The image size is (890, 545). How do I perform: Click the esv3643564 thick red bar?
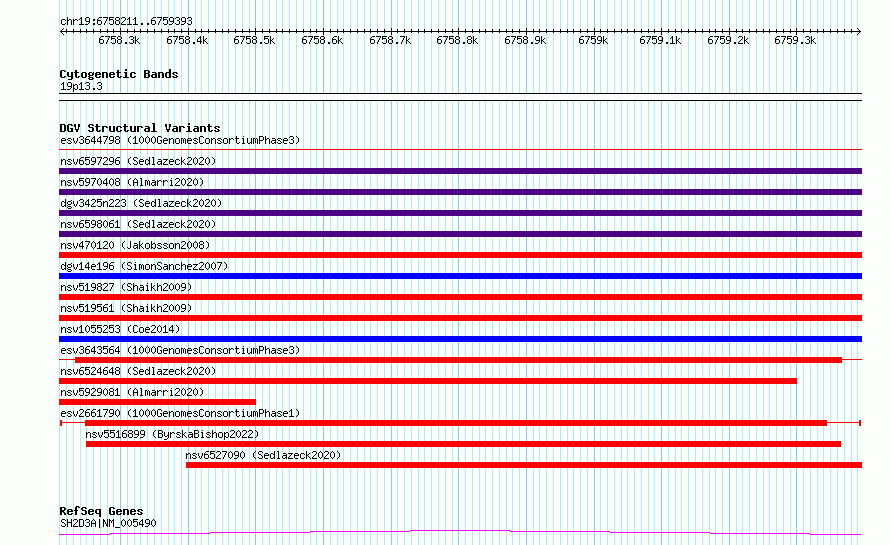point(458,360)
